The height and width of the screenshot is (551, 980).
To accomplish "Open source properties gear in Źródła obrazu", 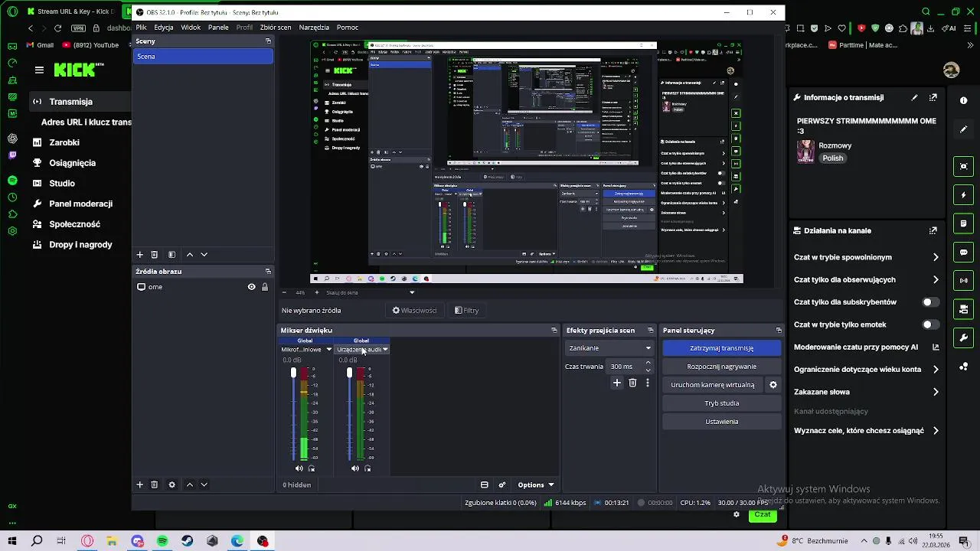I will (x=171, y=484).
